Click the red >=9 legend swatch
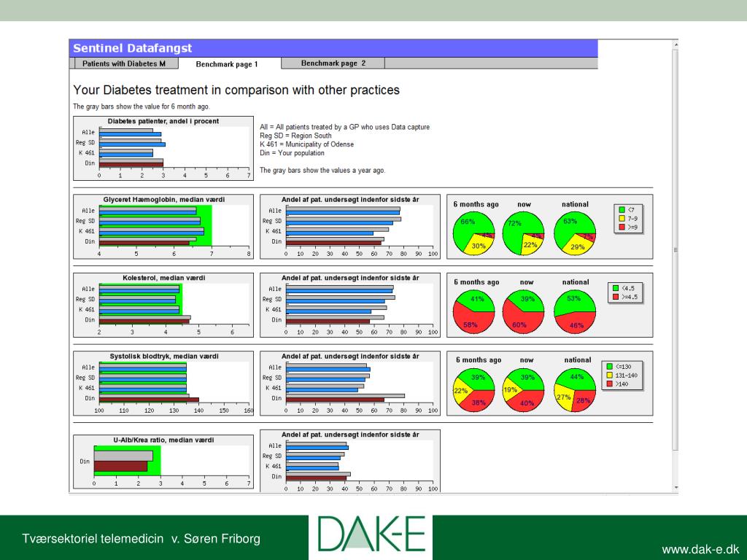The image size is (747, 560). click(x=622, y=227)
